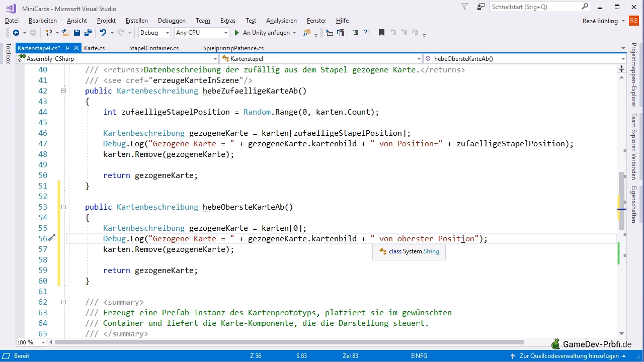Switch to the SpielprinzipPatience.cs tab
The height and width of the screenshot is (362, 644).
pos(233,48)
